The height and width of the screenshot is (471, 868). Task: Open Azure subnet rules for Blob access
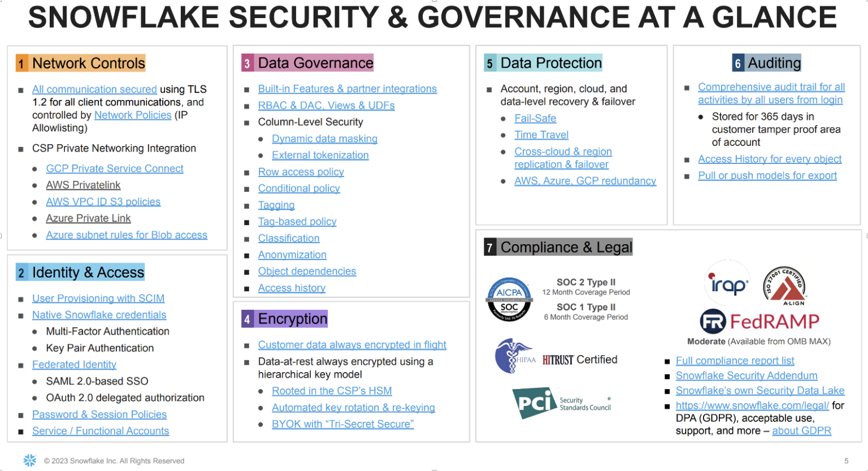127,235
